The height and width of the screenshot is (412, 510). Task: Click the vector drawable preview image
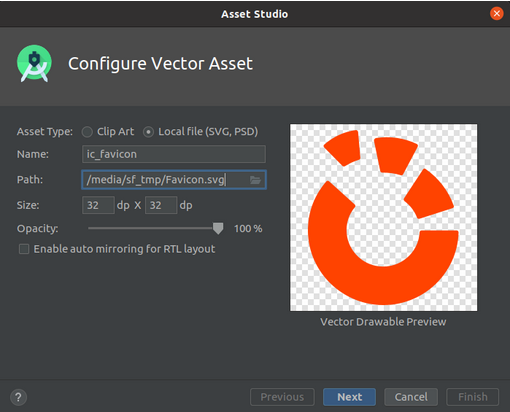point(383,218)
